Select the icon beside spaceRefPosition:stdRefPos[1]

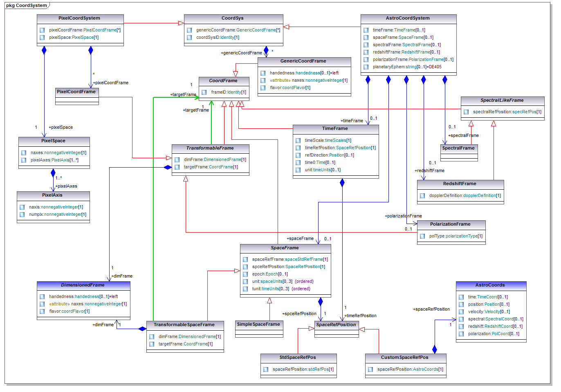point(266,370)
